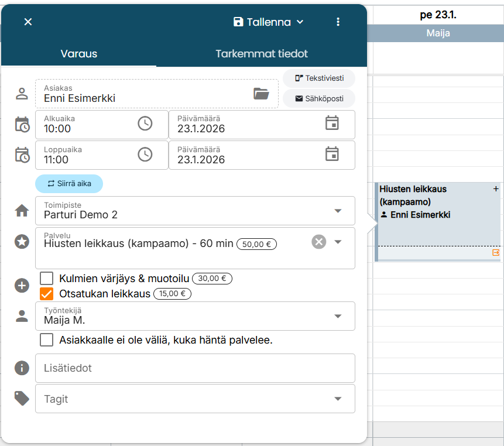Select the Varaus tab
Image resolution: width=504 pixels, height=446 pixels.
click(79, 54)
